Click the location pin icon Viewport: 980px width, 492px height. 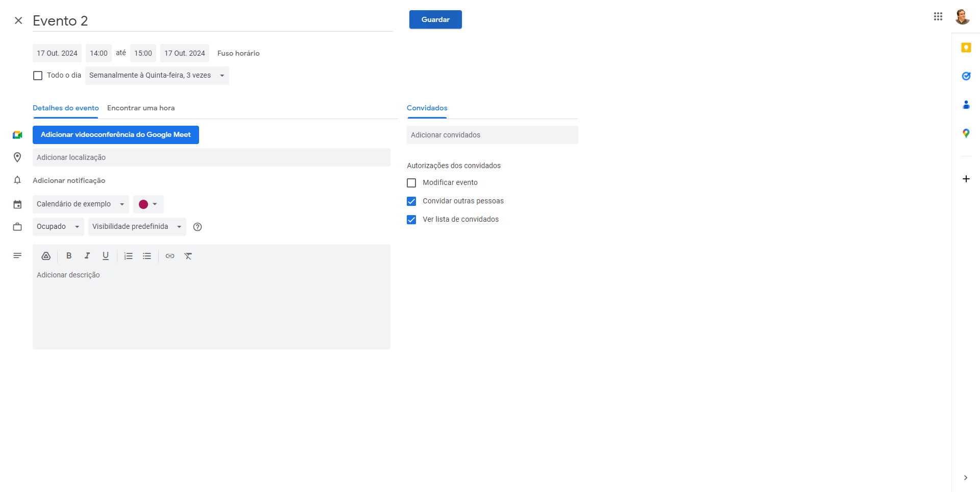17,157
